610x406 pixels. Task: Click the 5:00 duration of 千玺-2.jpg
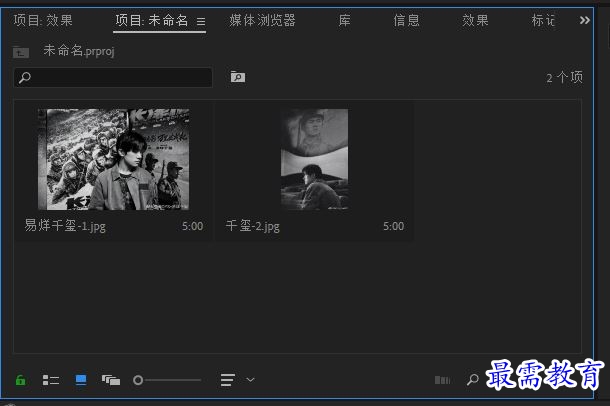point(394,226)
